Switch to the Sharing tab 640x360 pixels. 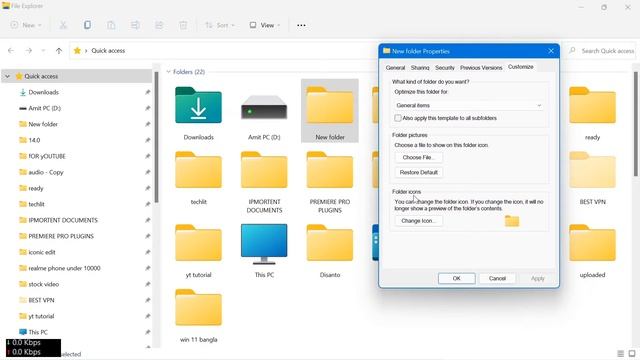tap(420, 68)
